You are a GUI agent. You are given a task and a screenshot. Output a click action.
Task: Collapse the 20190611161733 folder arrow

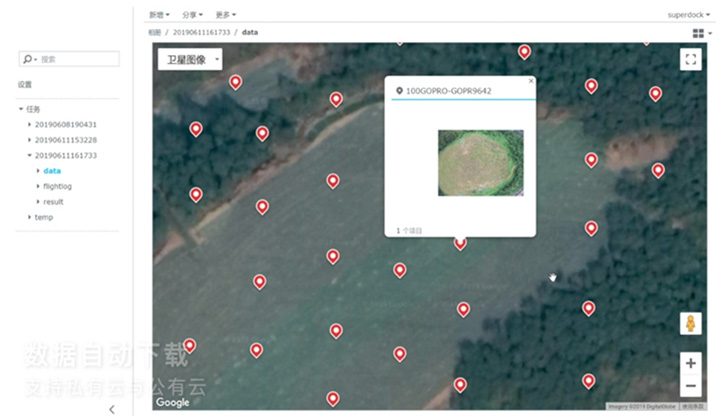coord(29,155)
